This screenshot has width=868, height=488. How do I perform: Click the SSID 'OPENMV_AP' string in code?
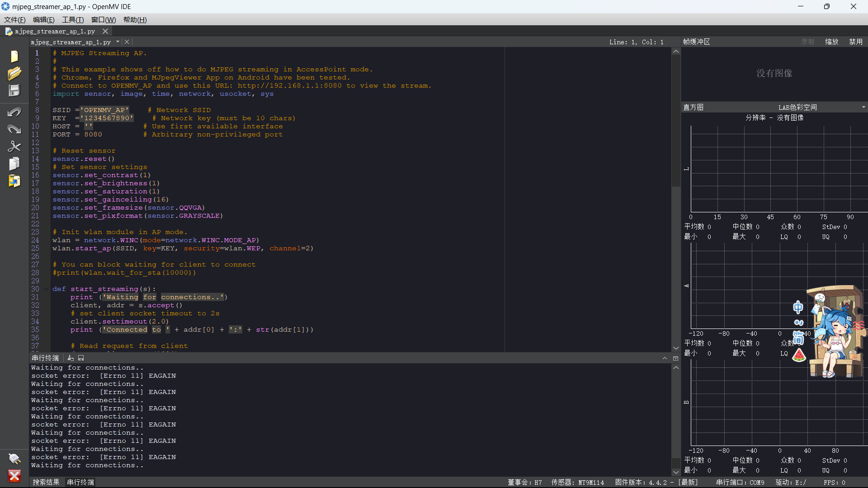(104, 110)
